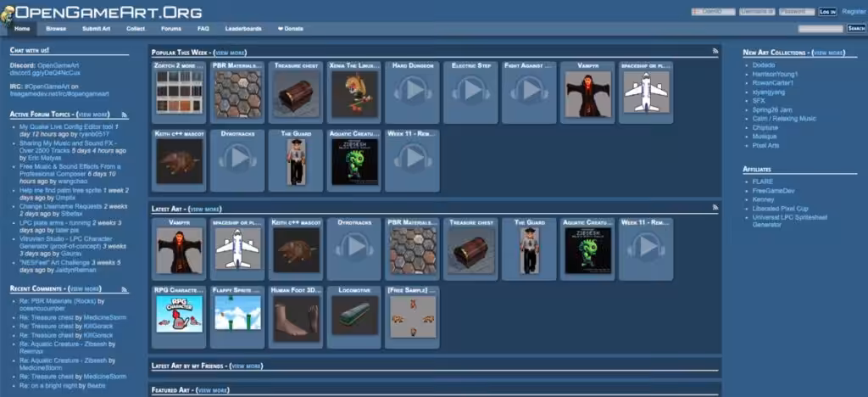Open the Kenney affiliate link
This screenshot has width=868, height=397.
763,199
